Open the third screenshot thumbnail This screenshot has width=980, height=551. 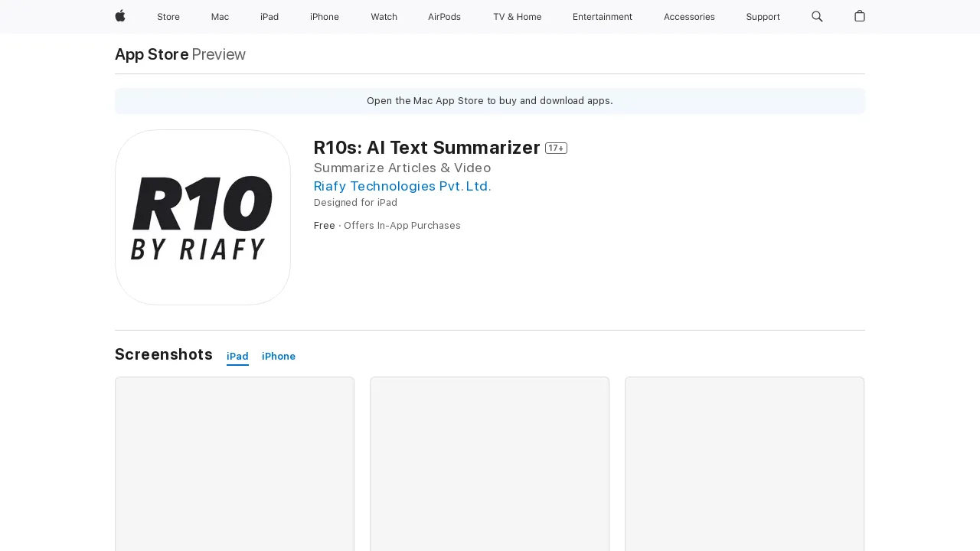pos(744,464)
